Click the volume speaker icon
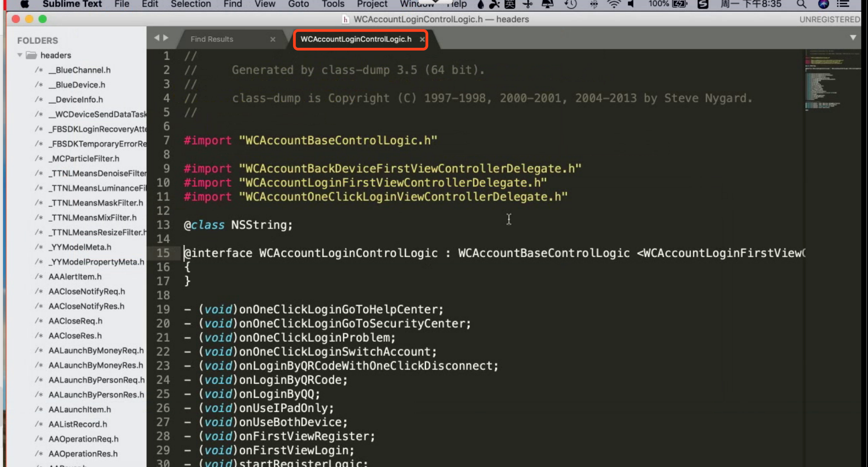 [631, 4]
